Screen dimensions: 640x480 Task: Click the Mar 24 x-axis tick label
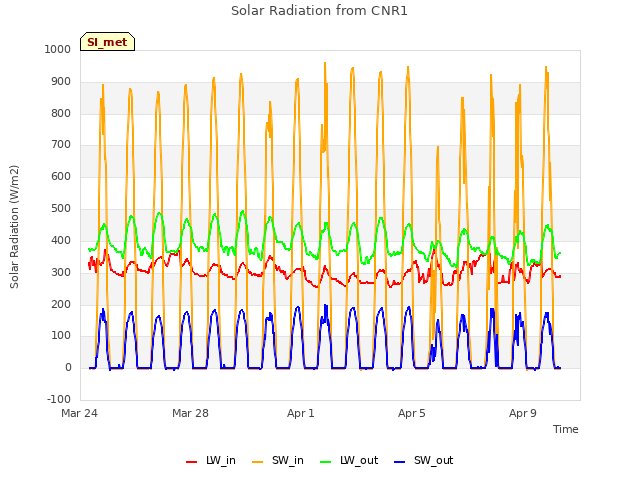pos(80,413)
